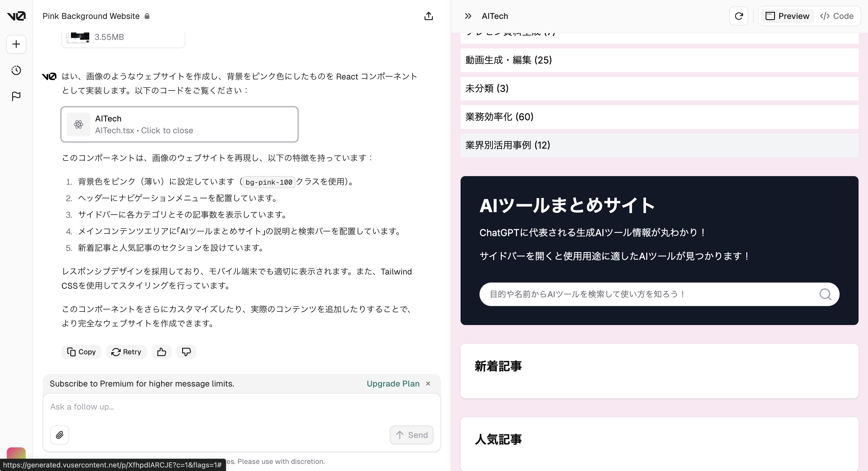Click the Upgrade Plan link
This screenshot has width=868, height=471.
[393, 384]
